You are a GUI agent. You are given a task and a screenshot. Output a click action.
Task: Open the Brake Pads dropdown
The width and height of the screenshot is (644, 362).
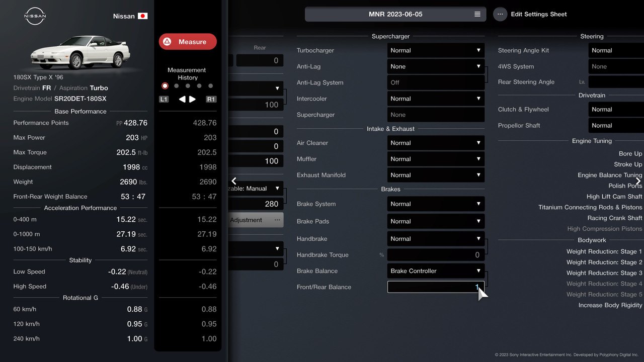point(436,221)
